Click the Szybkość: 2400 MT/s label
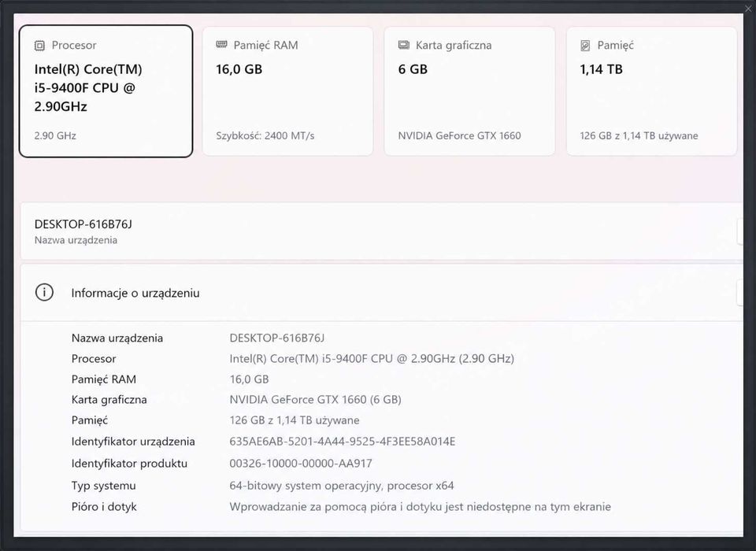The image size is (756, 551). (x=265, y=135)
